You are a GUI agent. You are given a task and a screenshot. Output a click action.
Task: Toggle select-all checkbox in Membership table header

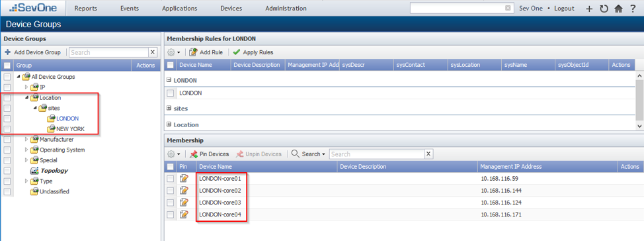(x=171, y=167)
